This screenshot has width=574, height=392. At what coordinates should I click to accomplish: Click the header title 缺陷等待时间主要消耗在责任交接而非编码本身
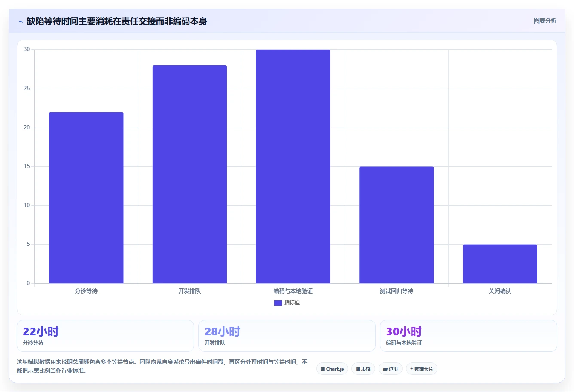click(x=117, y=21)
